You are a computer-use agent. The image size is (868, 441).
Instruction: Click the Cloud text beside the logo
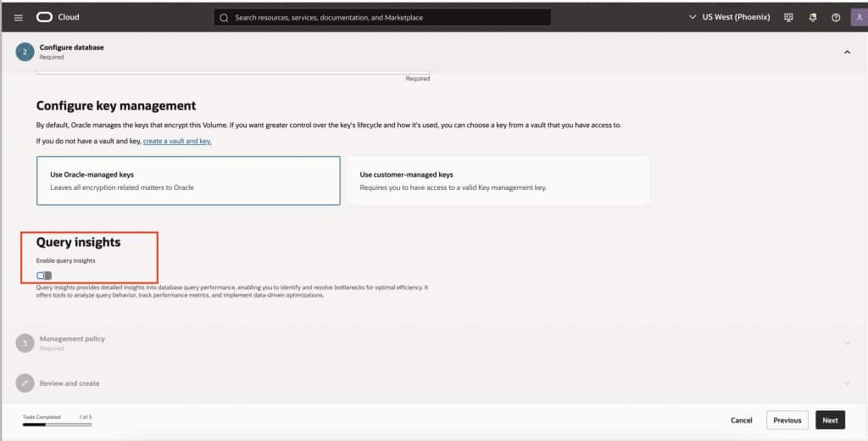tap(69, 17)
